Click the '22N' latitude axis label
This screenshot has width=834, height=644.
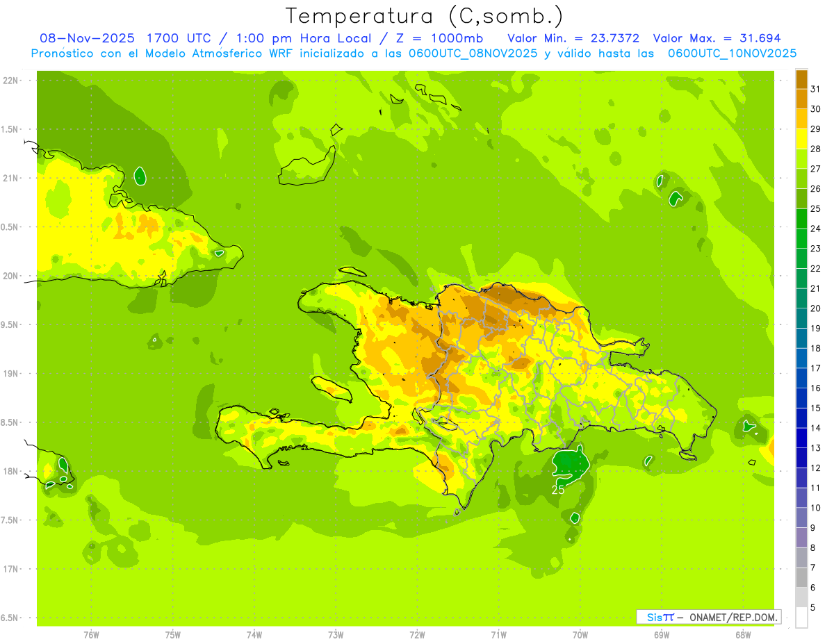point(10,81)
